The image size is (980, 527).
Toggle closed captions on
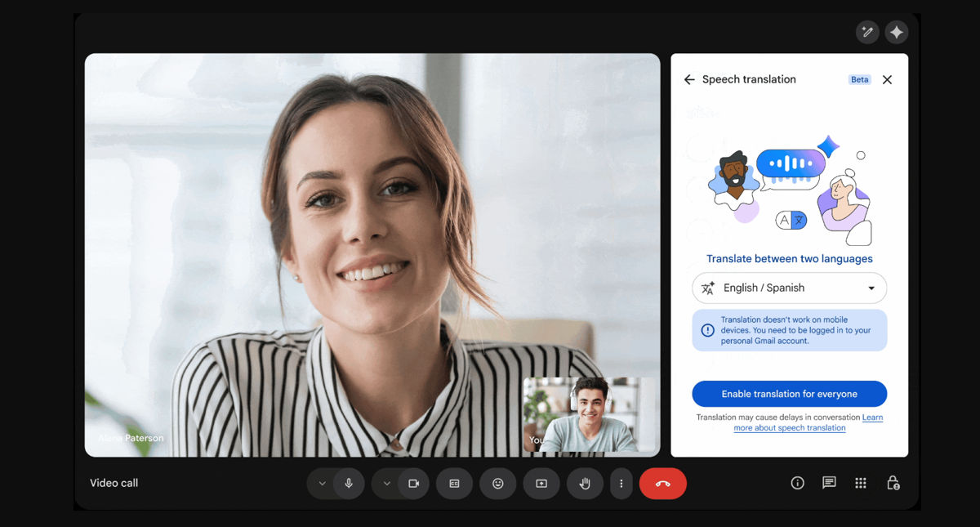pyautogui.click(x=454, y=484)
